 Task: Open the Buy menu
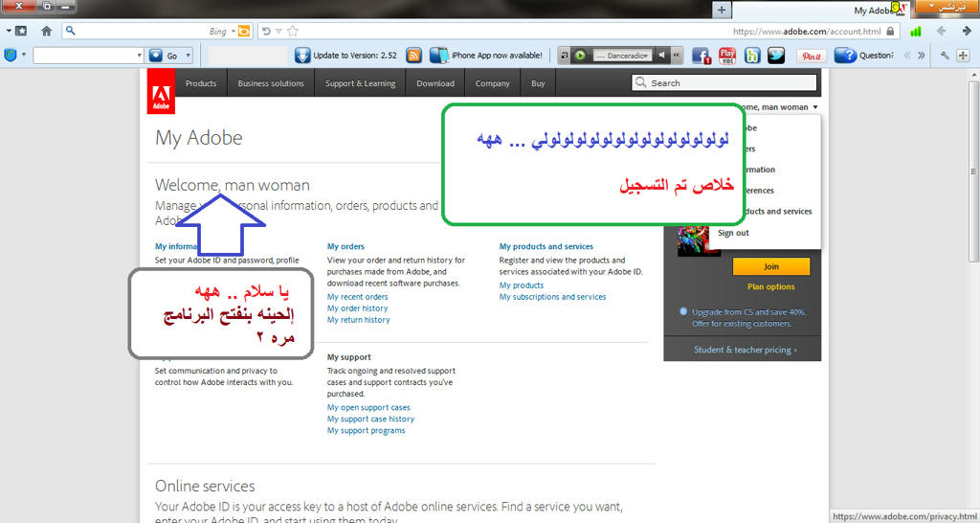click(538, 83)
